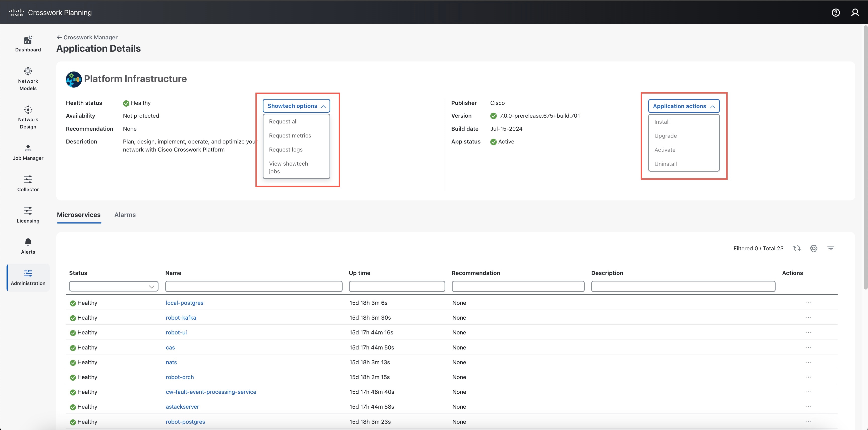Collapse the Application actions dropdown
The height and width of the screenshot is (430, 868).
point(684,106)
